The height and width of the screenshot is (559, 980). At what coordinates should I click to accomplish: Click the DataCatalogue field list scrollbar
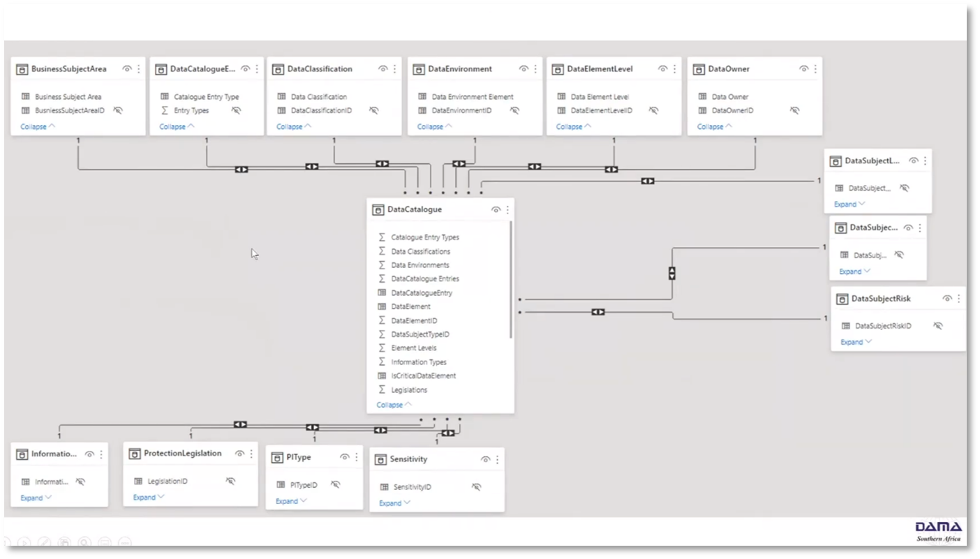coord(511,279)
